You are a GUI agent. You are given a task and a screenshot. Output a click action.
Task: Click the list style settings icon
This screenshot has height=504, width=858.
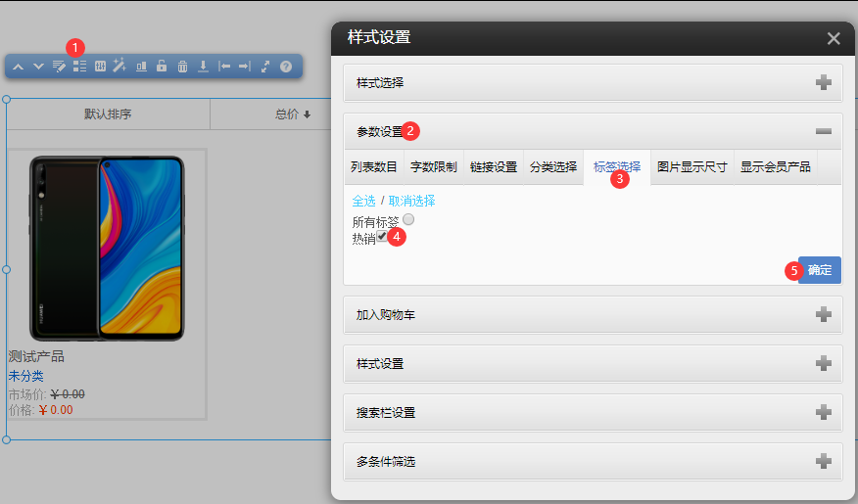(80, 67)
